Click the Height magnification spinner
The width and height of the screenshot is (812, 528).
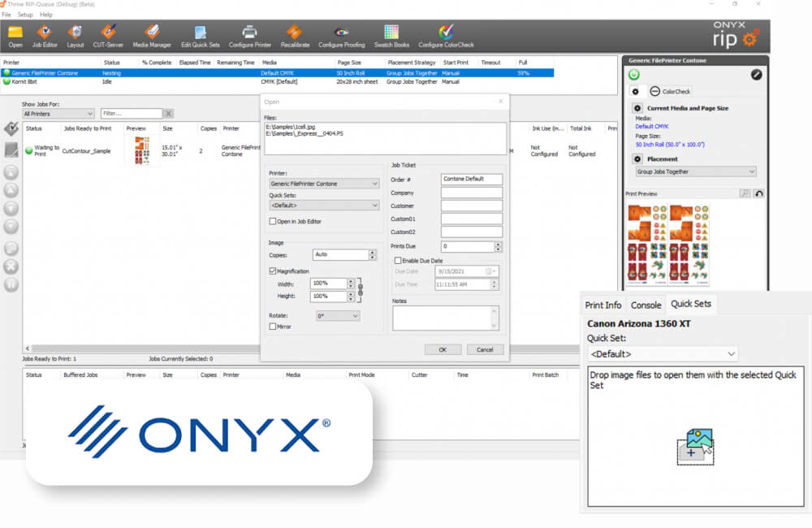(351, 296)
